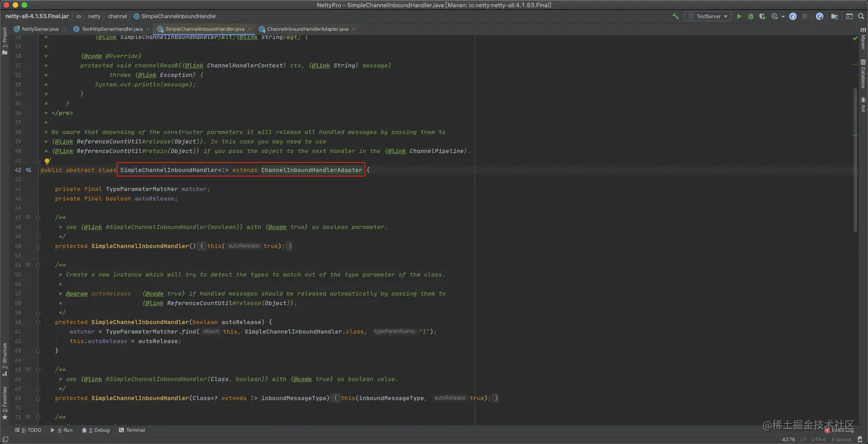Switch to the NettyServer.java tab
Viewport: 868px width, 444px height.
40,29
